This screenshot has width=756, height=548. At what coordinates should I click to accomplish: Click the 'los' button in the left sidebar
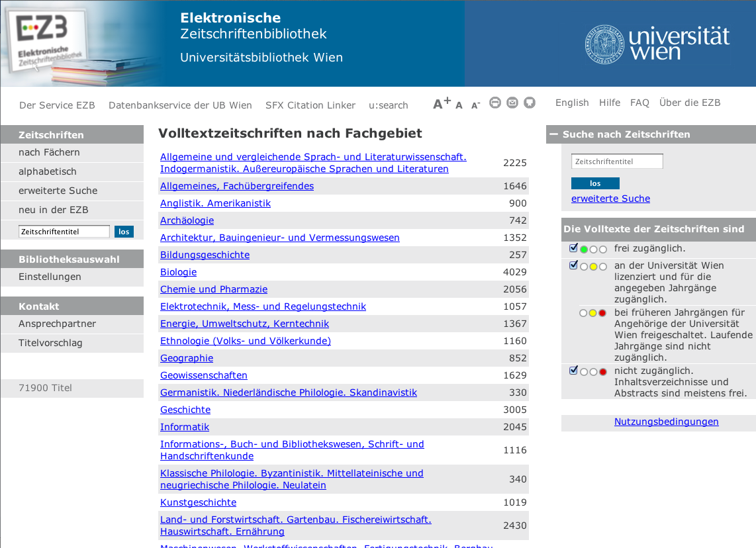click(x=124, y=232)
